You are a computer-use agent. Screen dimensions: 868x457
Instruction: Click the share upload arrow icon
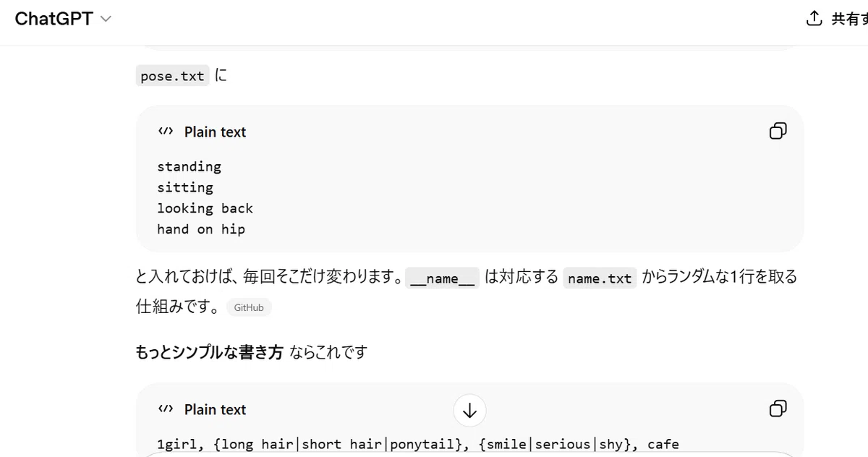coord(814,19)
